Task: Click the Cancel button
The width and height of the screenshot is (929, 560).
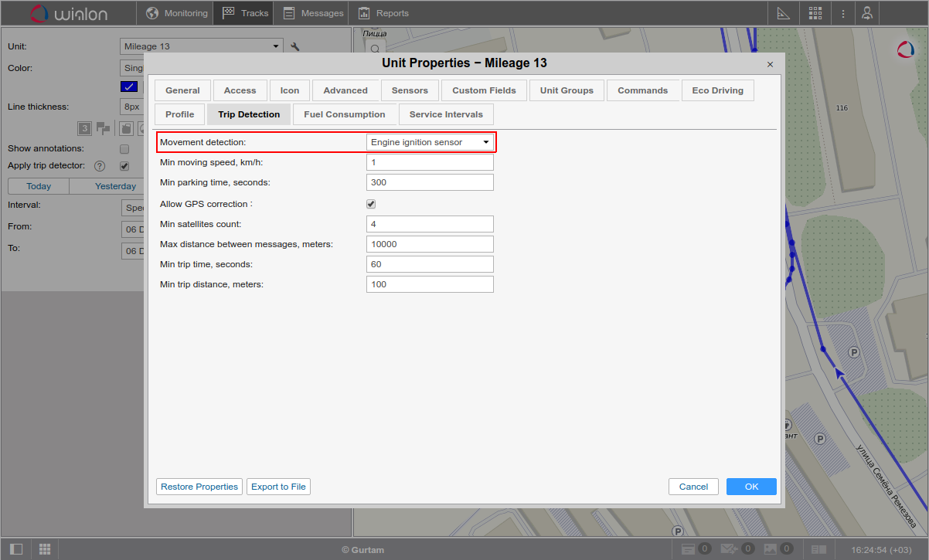Action: (693, 487)
